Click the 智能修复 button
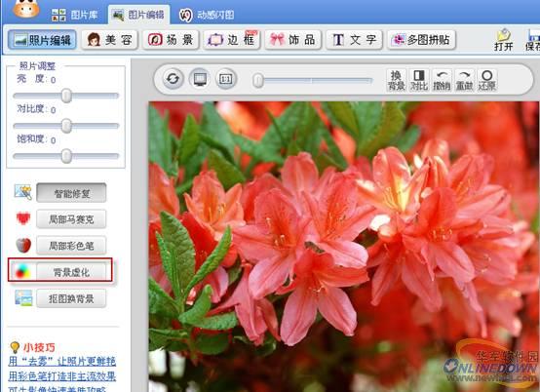This screenshot has width=540, height=392. 71,193
